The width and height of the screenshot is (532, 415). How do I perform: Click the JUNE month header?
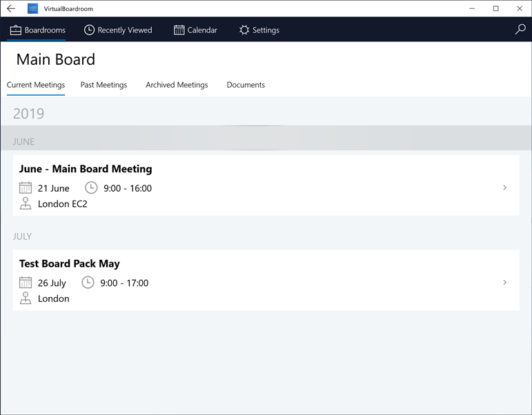click(x=23, y=141)
